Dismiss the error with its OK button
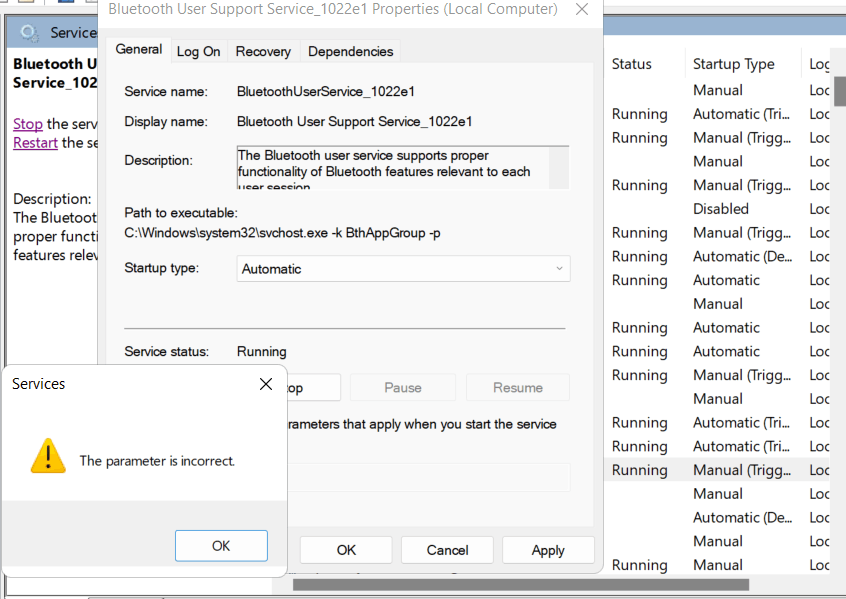Viewport: 846px width, 599px height. pyautogui.click(x=221, y=546)
